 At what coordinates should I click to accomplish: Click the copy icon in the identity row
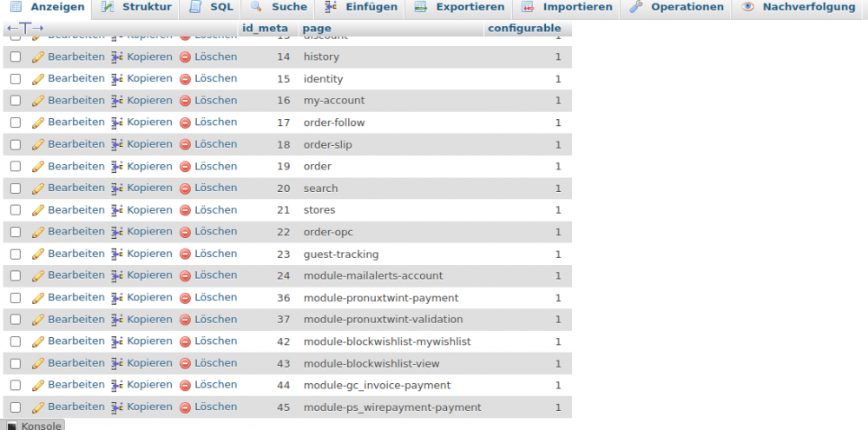(x=117, y=79)
